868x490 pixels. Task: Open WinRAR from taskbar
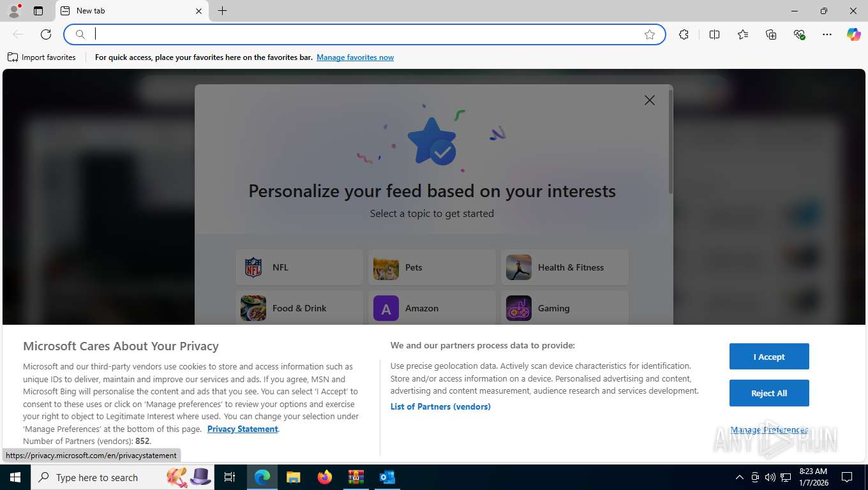coord(355,477)
